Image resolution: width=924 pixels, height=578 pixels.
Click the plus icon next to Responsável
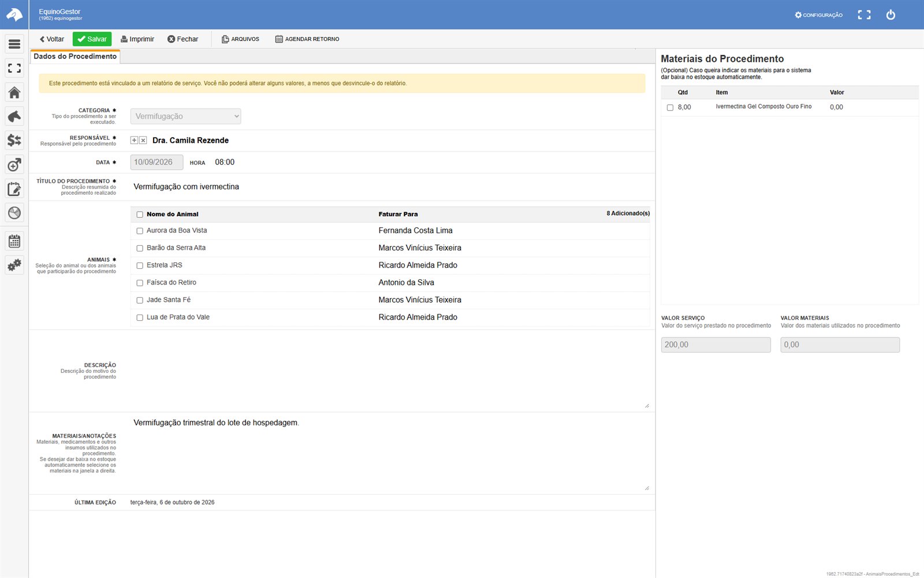click(134, 140)
